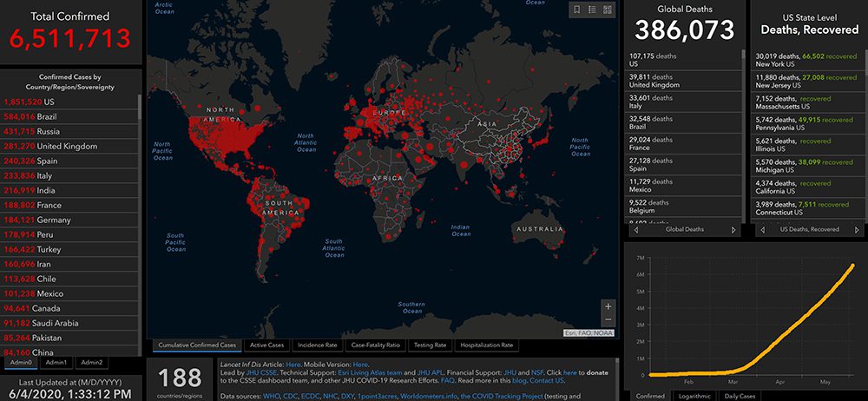Image resolution: width=868 pixels, height=401 pixels.
Task: Switch to the Active Cases map tab
Action: pyautogui.click(x=266, y=345)
